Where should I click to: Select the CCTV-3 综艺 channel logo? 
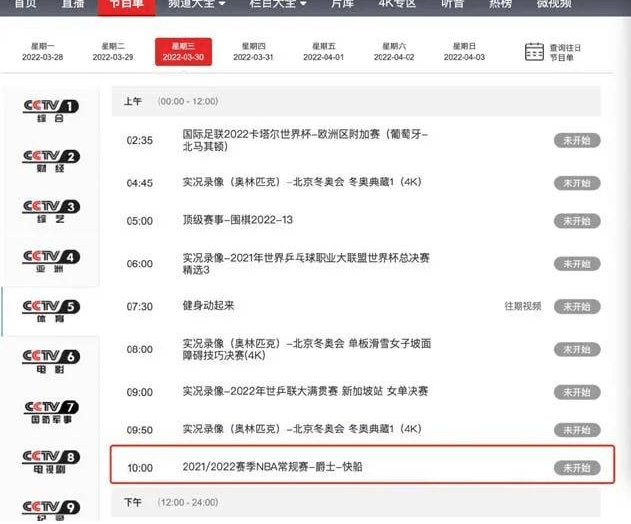tap(51, 211)
